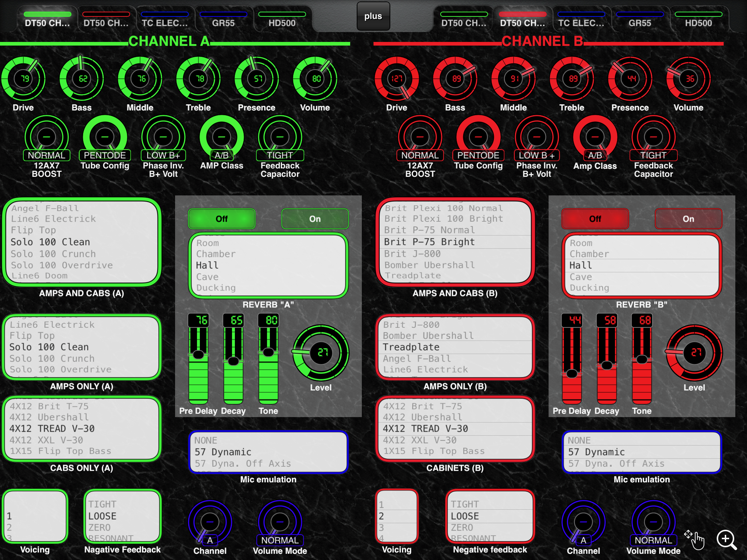Viewport: 747px width, 560px height.
Task: Select the left GR55 tab
Action: (223, 20)
